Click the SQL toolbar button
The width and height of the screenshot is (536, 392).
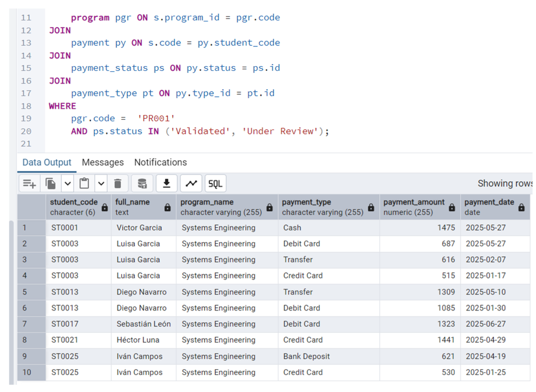[215, 184]
